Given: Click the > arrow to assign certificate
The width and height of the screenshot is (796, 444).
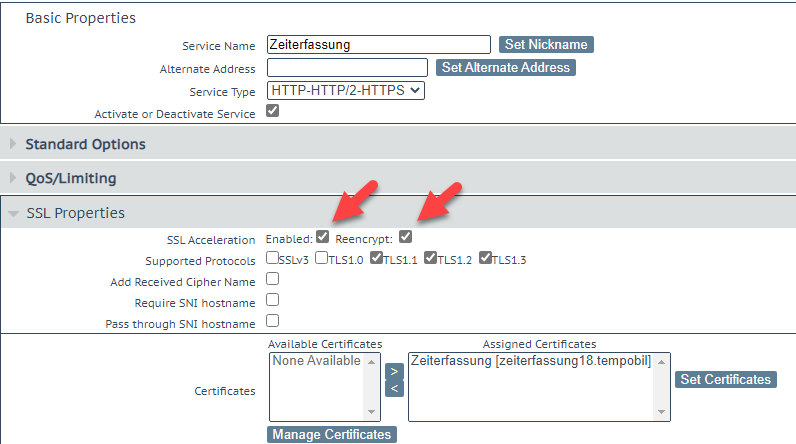Looking at the screenshot, I should click(x=394, y=371).
